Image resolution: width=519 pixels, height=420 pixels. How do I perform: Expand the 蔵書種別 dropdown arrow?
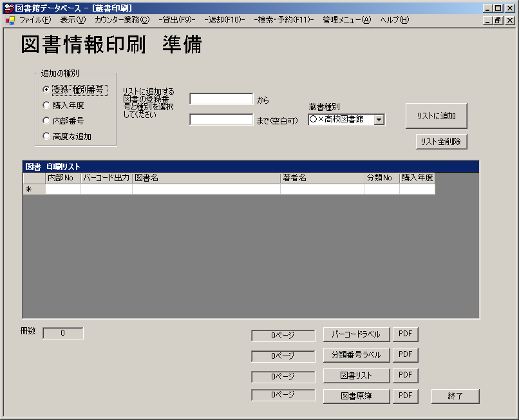point(379,120)
